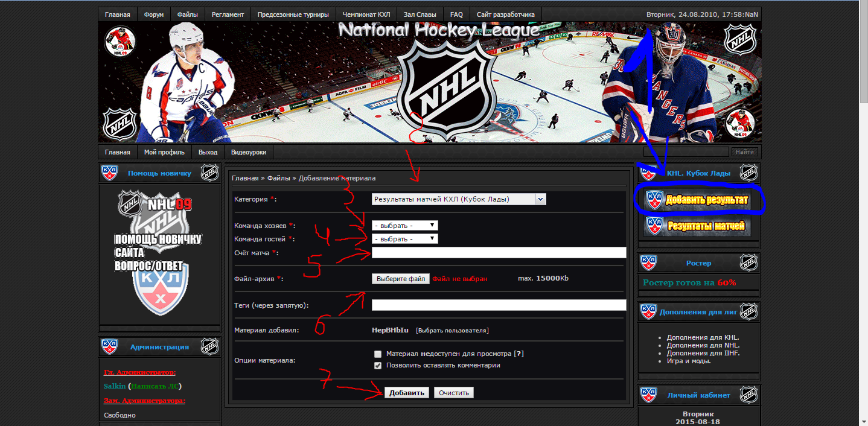Click the NHL logo in banner top-right corner
Viewport: 868px width, 426px height.
pos(741,39)
